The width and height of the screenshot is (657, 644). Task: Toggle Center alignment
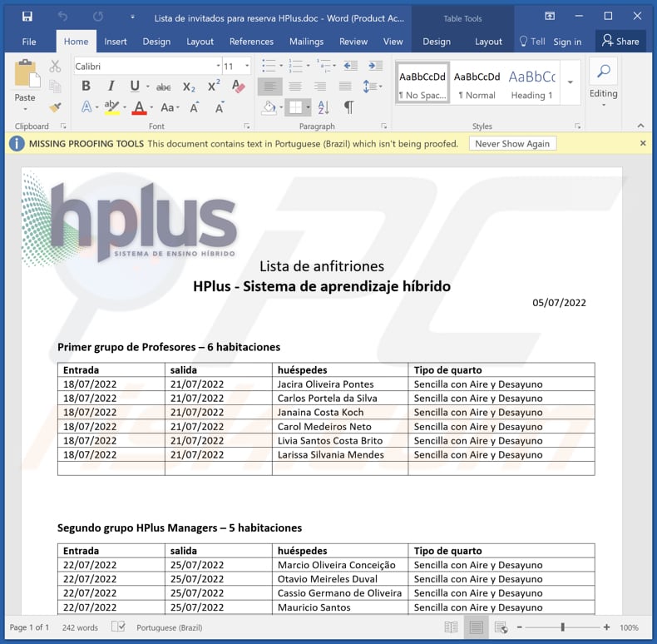point(295,87)
